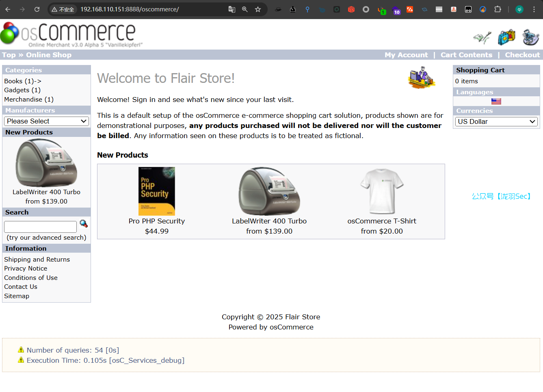Screen dimensions: 543x392
Task: Click the advanced search link
Action: pos(46,238)
